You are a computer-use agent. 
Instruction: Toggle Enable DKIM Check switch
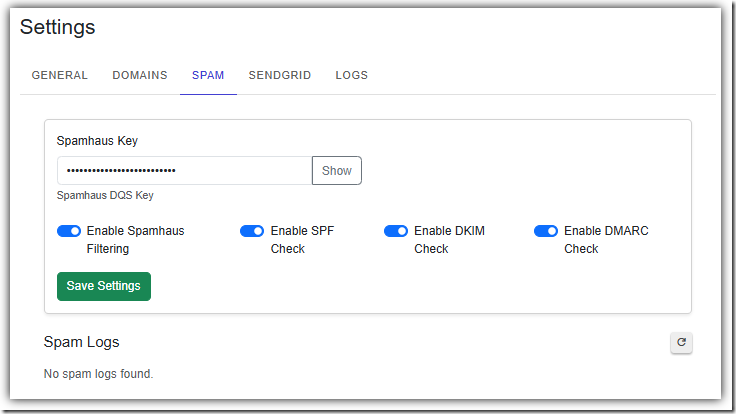pyautogui.click(x=396, y=231)
